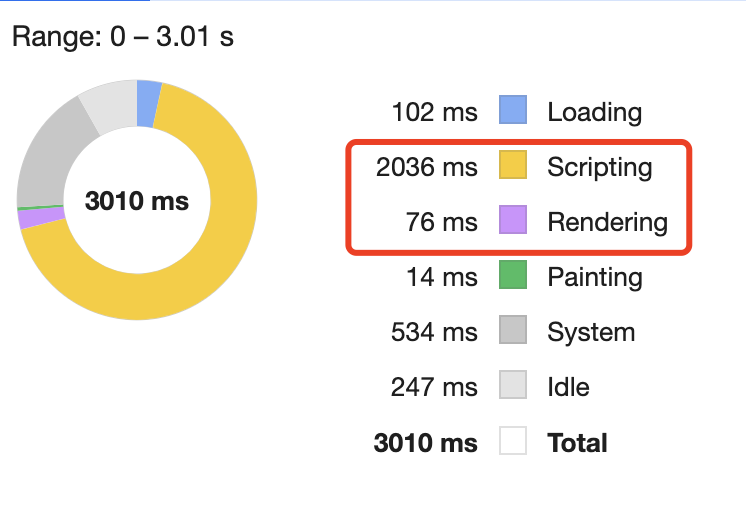Click the green Painting color swatch
The width and height of the screenshot is (746, 508).
tap(513, 276)
